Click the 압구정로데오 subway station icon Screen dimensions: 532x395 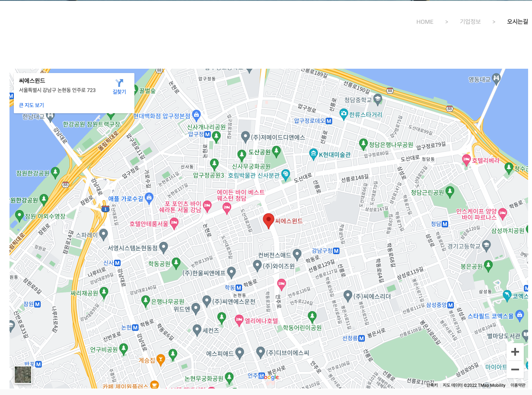tap(329, 121)
